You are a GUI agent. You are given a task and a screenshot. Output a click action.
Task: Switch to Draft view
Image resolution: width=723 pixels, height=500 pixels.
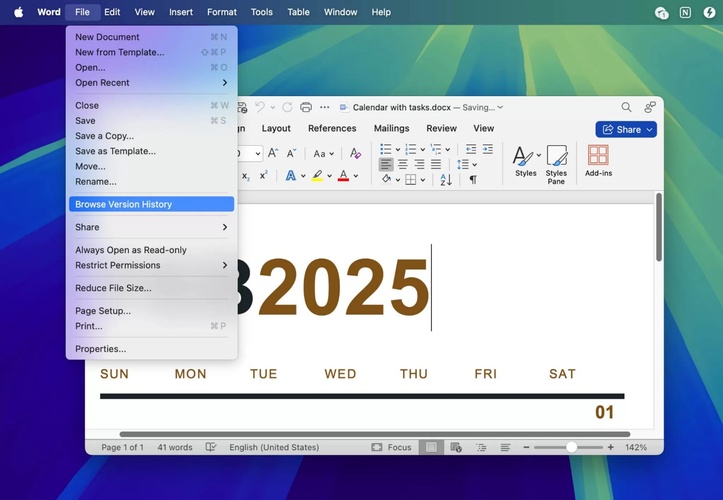click(505, 447)
